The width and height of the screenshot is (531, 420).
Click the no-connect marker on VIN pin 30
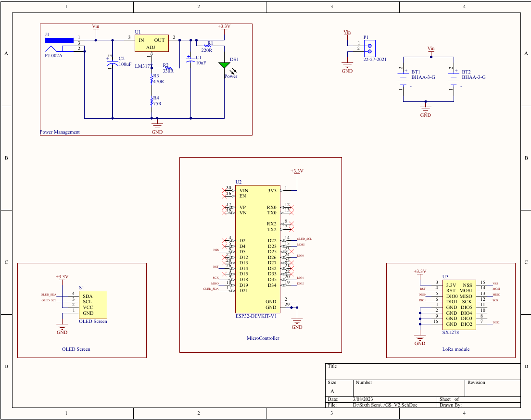pos(223,191)
